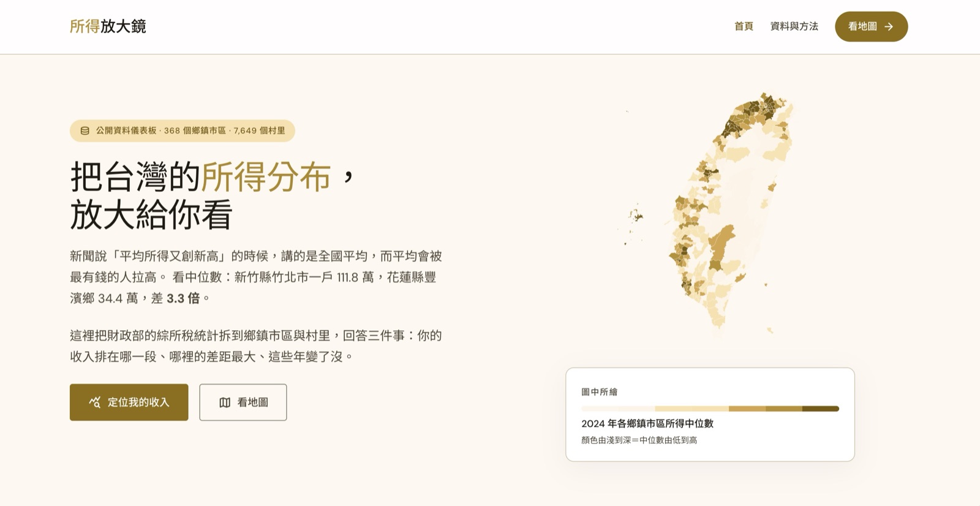
Task: Click the 圖中所繪 legend label
Action: [599, 391]
